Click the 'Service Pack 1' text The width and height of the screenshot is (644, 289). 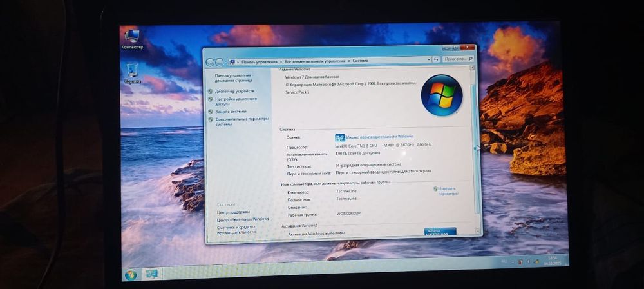[x=297, y=92]
